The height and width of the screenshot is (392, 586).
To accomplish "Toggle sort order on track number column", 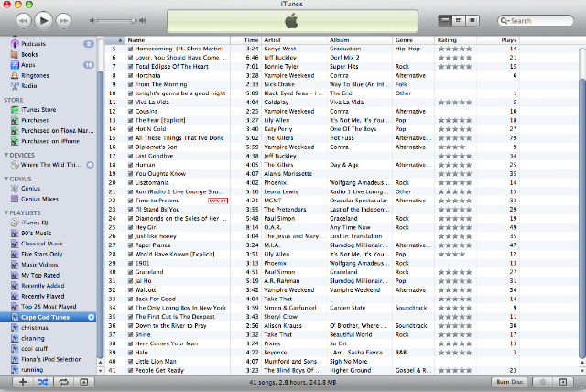I will click(x=115, y=40).
